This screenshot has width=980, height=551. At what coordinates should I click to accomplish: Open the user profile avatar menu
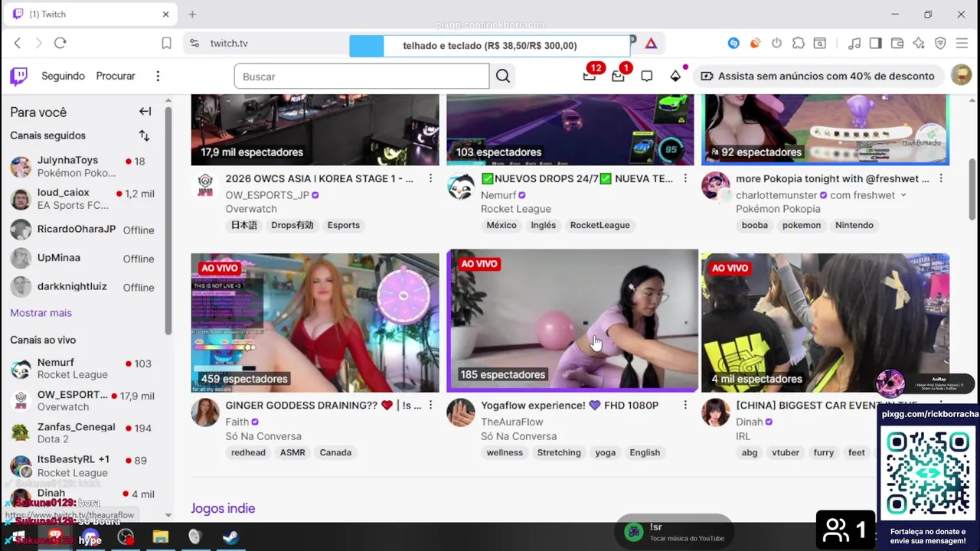(961, 76)
